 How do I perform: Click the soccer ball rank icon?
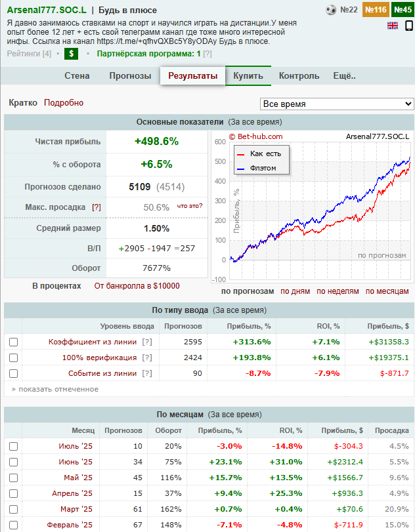[331, 10]
